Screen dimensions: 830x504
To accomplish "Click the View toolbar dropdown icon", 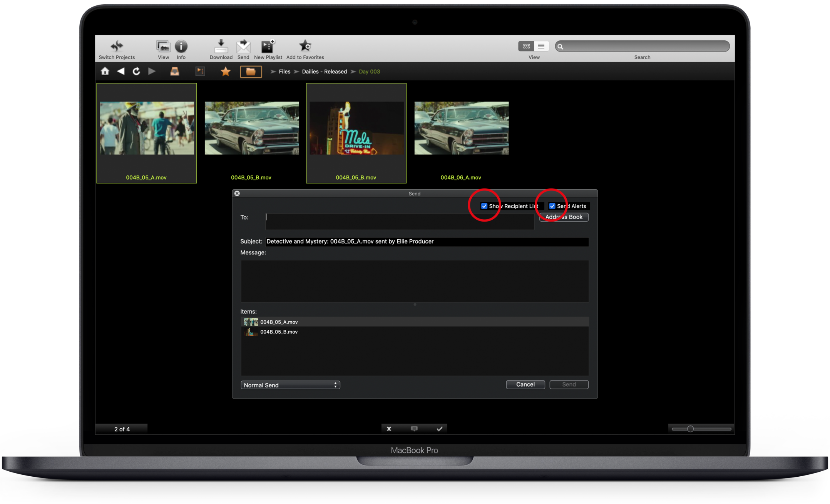I will point(163,46).
